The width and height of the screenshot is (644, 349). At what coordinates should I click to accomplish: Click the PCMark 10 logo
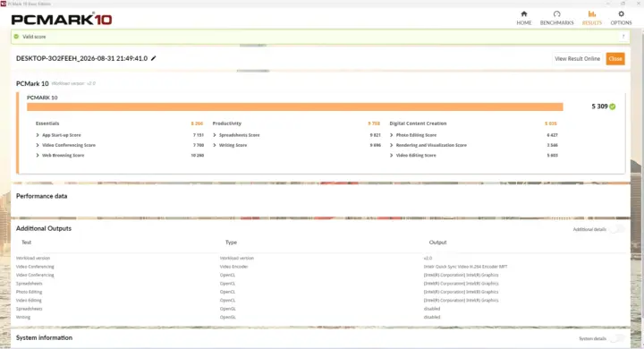click(x=62, y=19)
